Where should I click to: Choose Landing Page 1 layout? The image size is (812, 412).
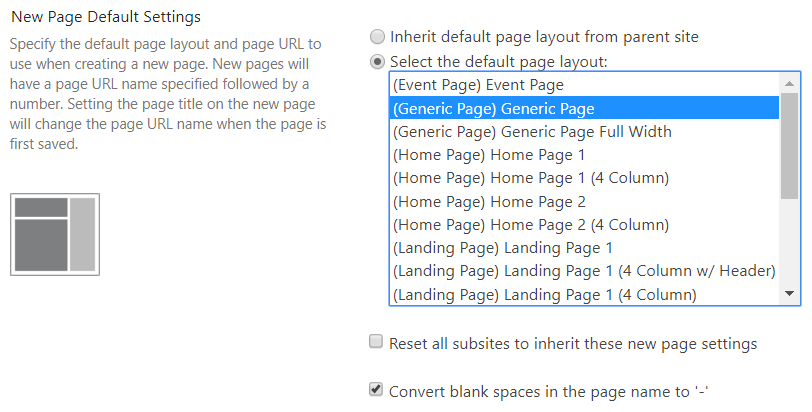point(584,248)
